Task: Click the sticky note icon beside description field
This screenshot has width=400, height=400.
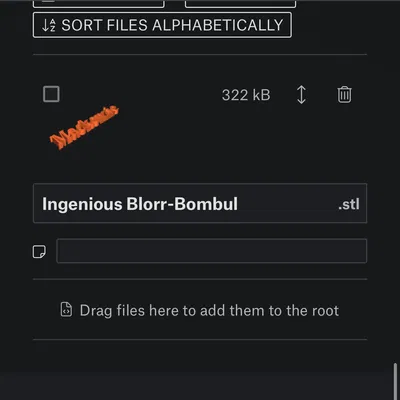Action: coord(39,251)
